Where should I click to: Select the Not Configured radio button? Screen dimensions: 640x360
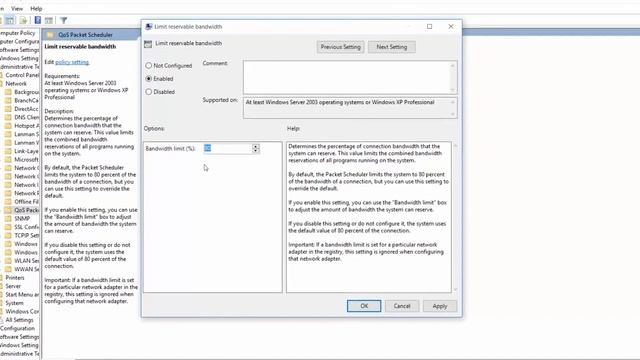coord(149,65)
